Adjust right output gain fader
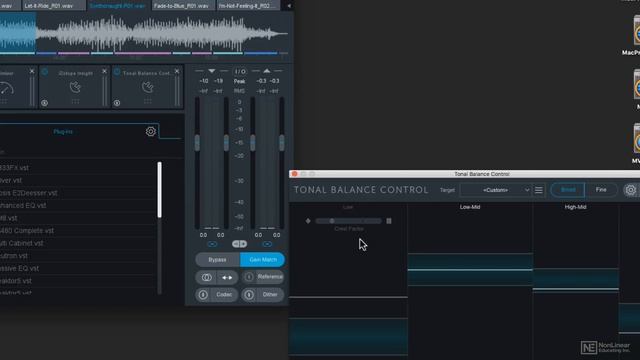The width and height of the screenshot is (640, 360). [282, 142]
